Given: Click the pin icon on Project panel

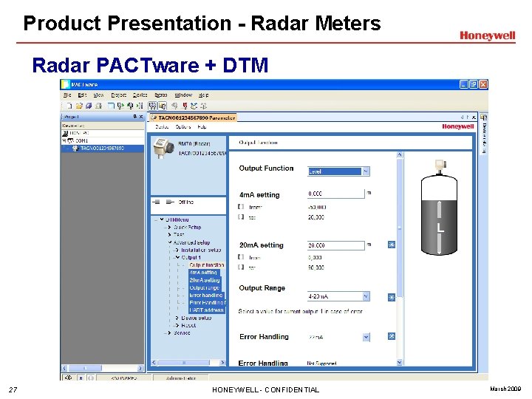Looking at the screenshot, I should [x=135, y=117].
